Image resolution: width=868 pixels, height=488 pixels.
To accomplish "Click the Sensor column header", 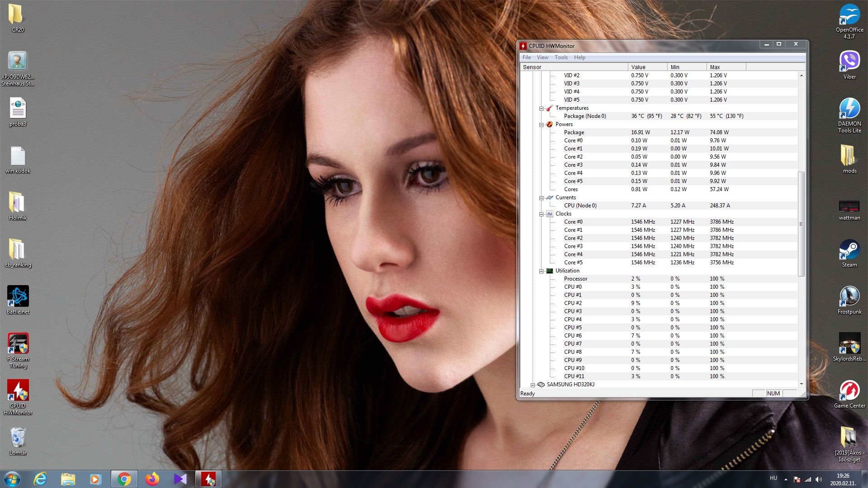I will pos(574,67).
